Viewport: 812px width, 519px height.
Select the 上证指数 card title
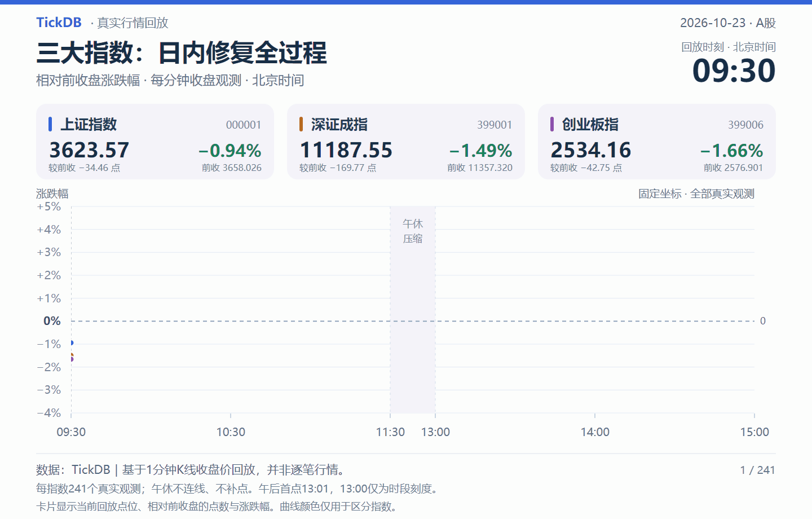tap(89, 124)
